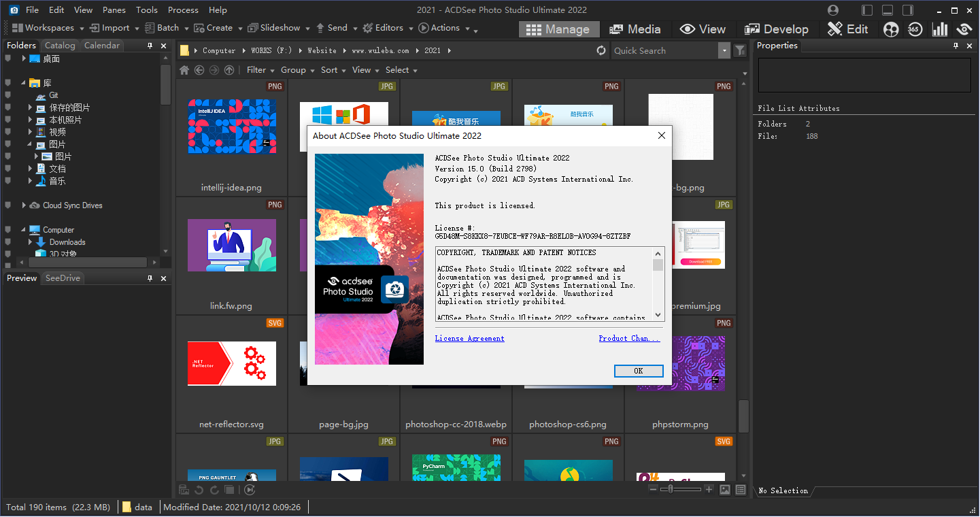Toggle Easy-Select marker for 视频
Screen dimensions: 980x517
tap(8, 132)
